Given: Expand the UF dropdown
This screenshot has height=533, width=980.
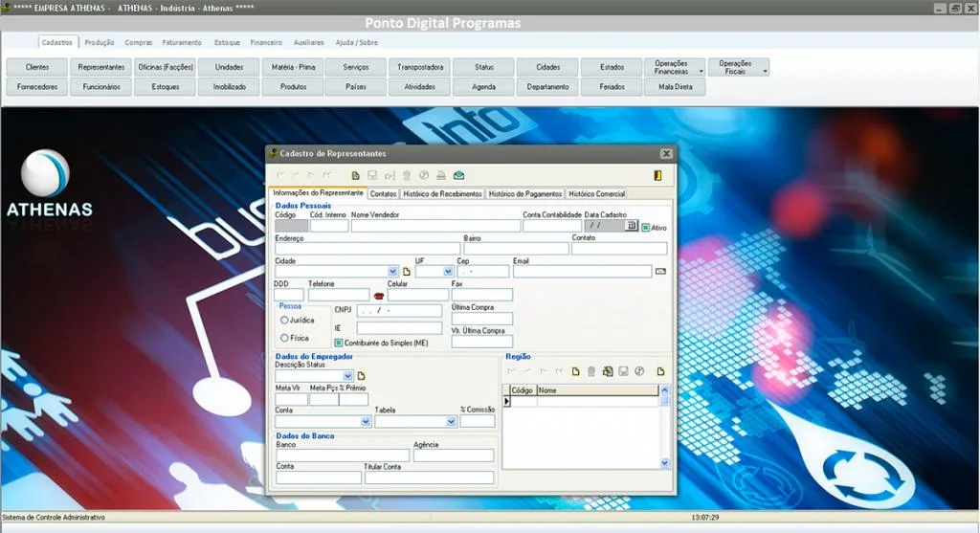Looking at the screenshot, I should tap(448, 272).
